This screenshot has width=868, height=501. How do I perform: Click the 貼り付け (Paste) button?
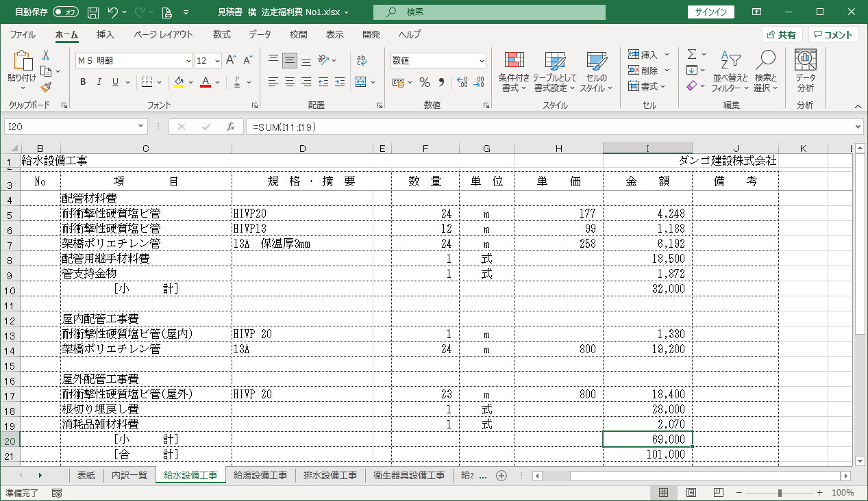(22, 71)
